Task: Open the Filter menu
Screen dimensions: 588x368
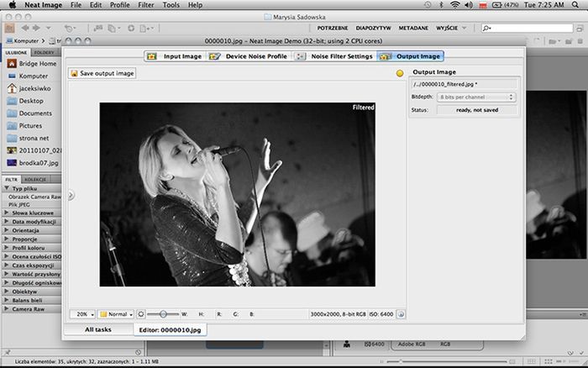Action: click(x=146, y=5)
